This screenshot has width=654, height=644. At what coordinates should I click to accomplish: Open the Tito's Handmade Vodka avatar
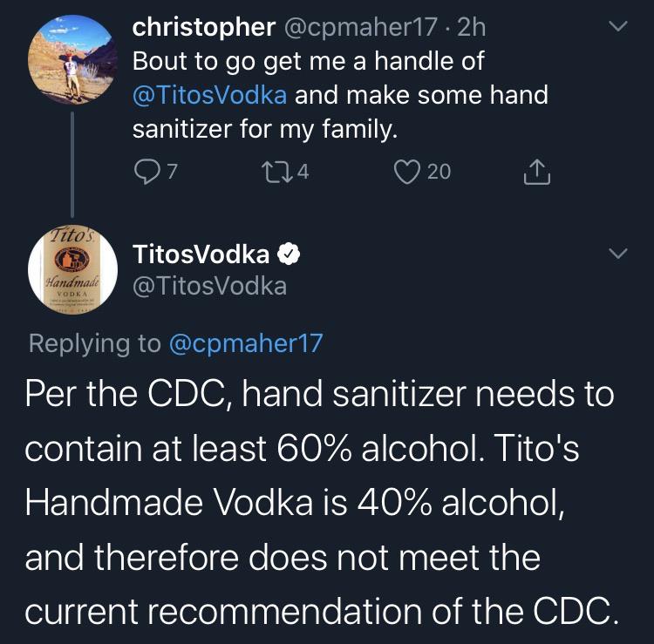[72, 267]
